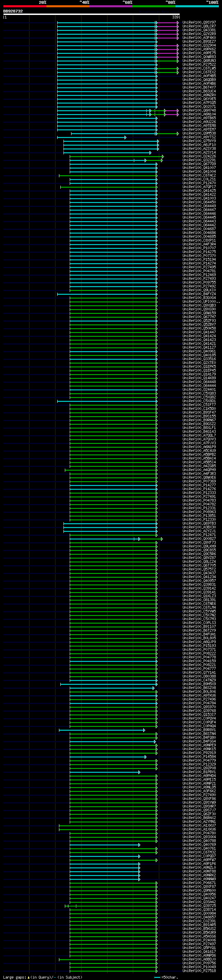Select hit UniRef100_C6TAC2
Viewport: 222px width, 980px height.
click(x=199, y=175)
